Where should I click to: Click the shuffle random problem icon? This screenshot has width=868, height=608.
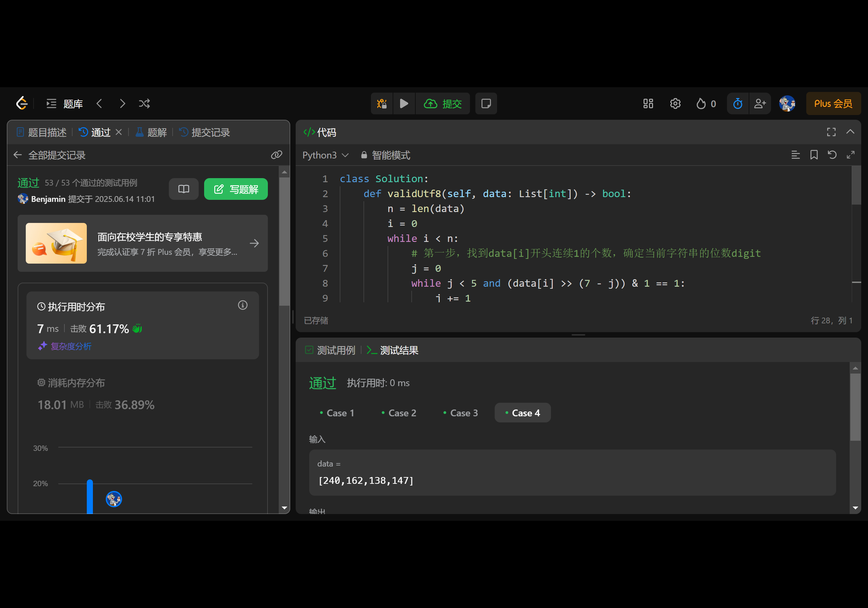[144, 104]
